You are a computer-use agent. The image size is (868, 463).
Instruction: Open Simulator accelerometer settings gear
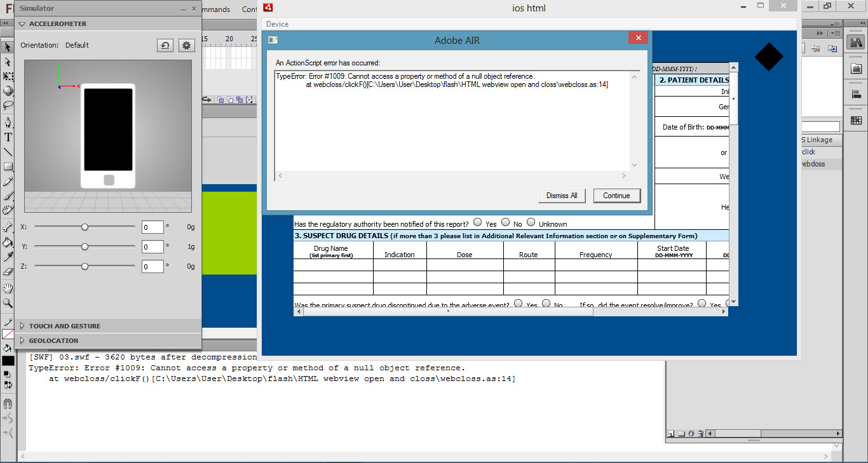point(186,45)
